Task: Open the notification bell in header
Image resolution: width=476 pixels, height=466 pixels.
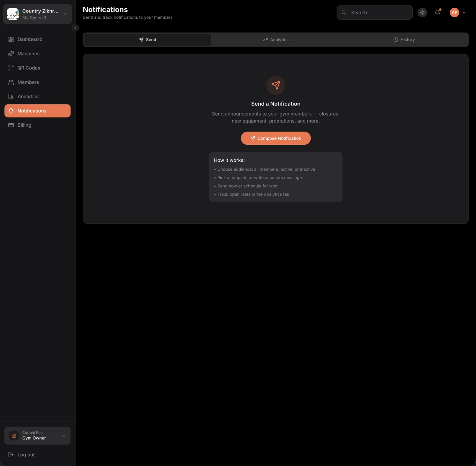Action: (437, 13)
